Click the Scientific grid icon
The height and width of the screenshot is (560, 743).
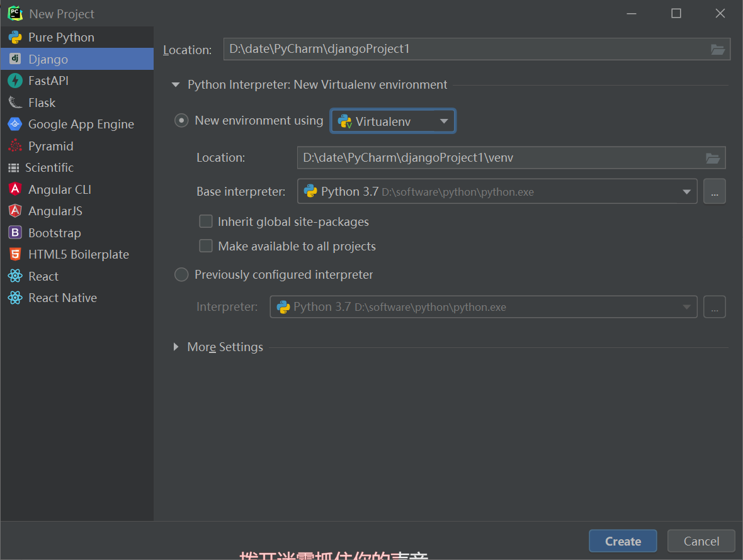pyautogui.click(x=14, y=167)
